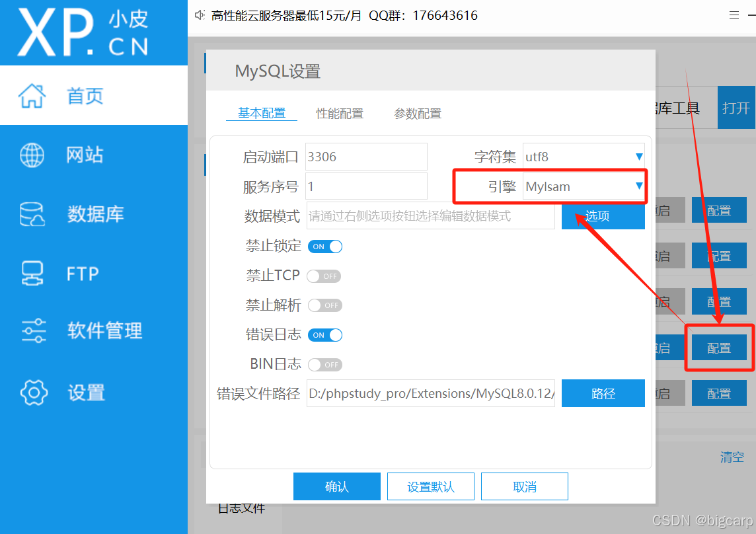Disable the 错误日志 switch
756x534 pixels.
pos(325,335)
